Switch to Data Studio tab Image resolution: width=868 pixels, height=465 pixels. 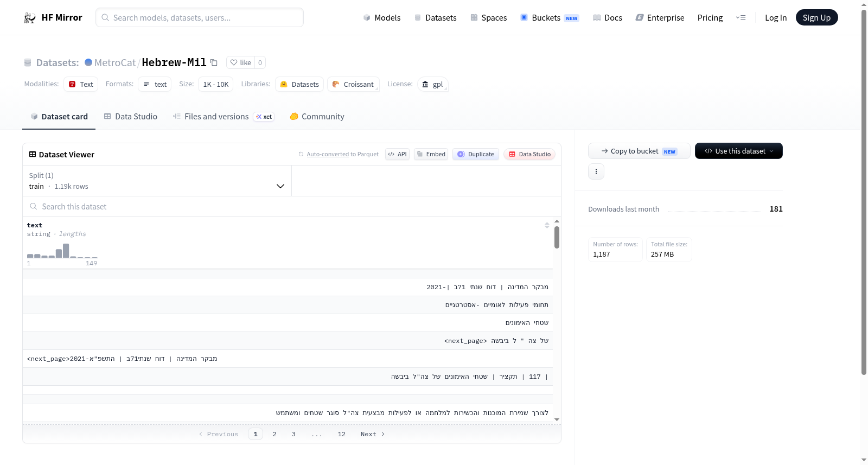click(131, 117)
